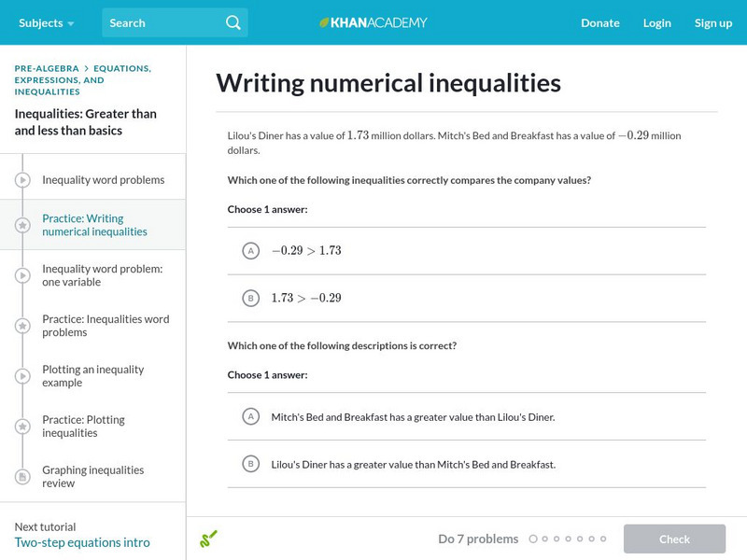Screen dimensions: 747x560
Task: Click play icon beside Plotting an inequality example
Action: pyautogui.click(x=22, y=376)
